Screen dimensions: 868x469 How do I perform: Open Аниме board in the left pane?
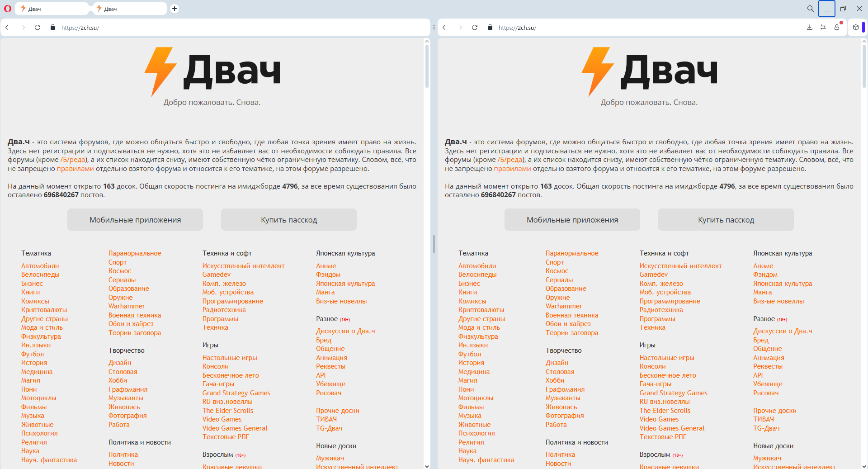(x=326, y=266)
